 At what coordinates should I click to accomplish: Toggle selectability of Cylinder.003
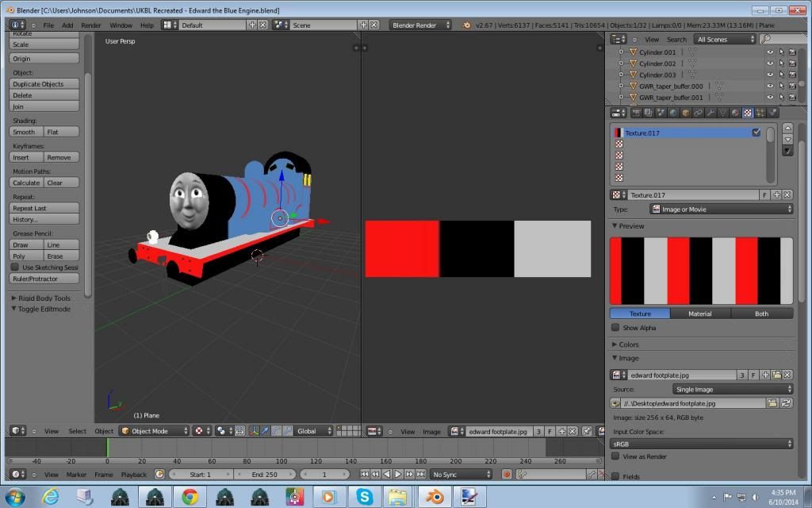[x=781, y=75]
